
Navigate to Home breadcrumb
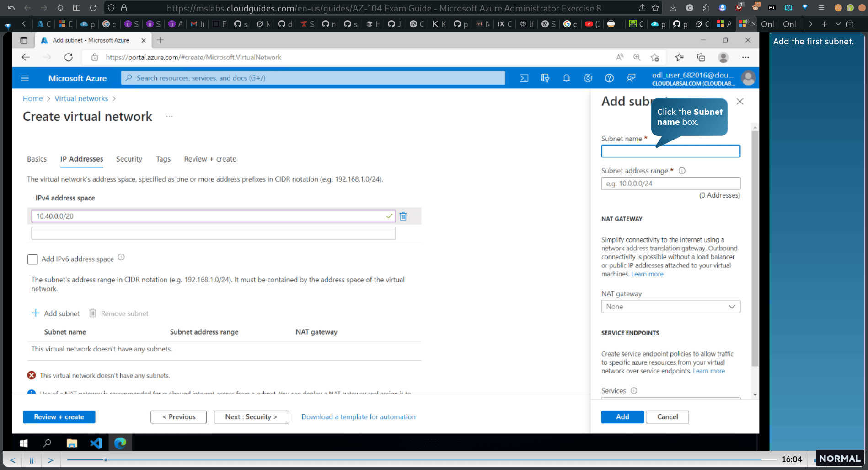point(32,98)
